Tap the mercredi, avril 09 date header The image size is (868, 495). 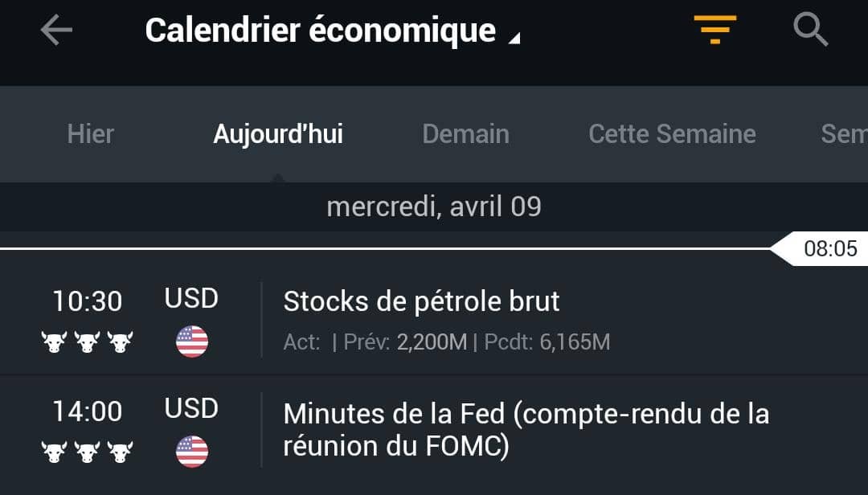(x=434, y=207)
